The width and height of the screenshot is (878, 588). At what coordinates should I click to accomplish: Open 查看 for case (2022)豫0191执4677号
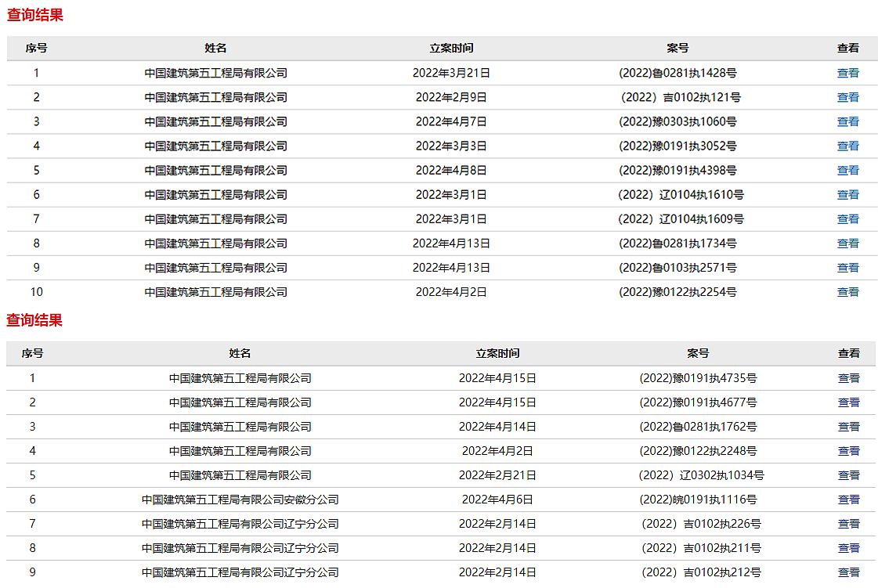[848, 402]
